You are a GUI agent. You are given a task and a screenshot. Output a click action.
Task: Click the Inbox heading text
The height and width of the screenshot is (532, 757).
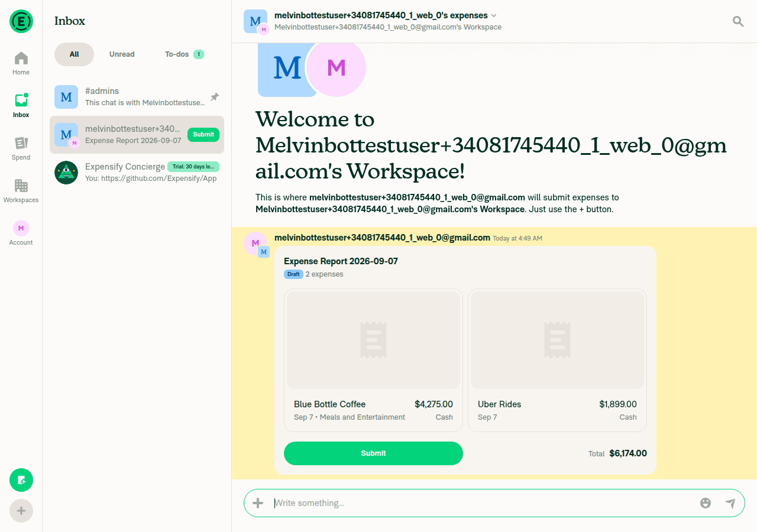point(70,21)
